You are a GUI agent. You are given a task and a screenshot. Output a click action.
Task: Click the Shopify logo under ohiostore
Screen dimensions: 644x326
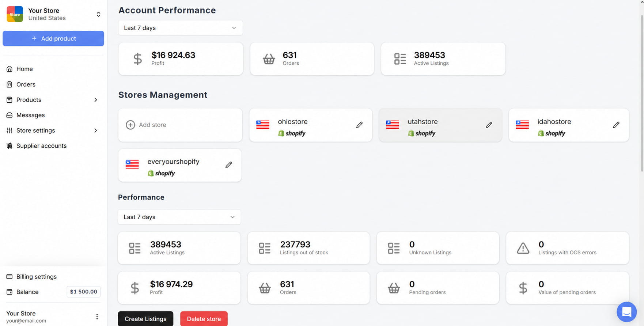(292, 133)
